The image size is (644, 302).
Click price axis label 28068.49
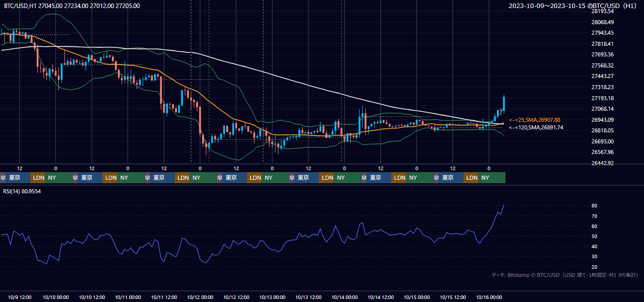point(602,22)
